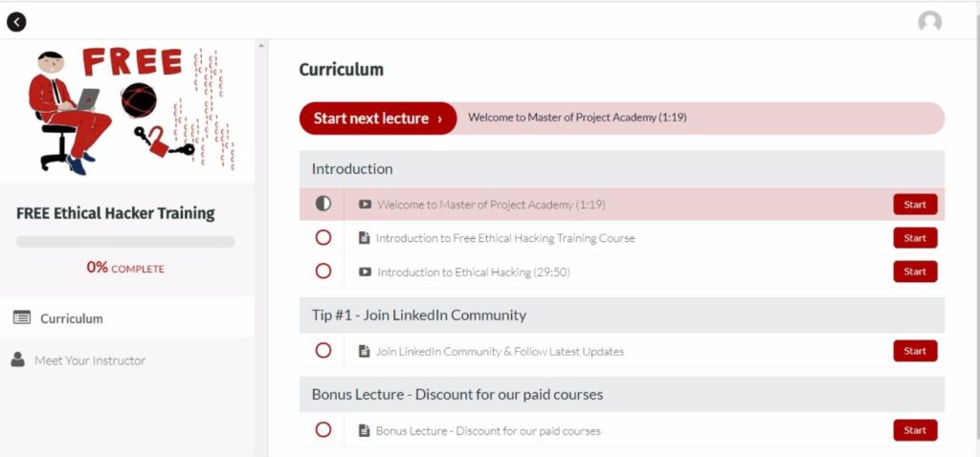Viewport: 980px width, 457px height.
Task: Click the document icon beside Join LinkedIn Community
Action: pyautogui.click(x=364, y=351)
